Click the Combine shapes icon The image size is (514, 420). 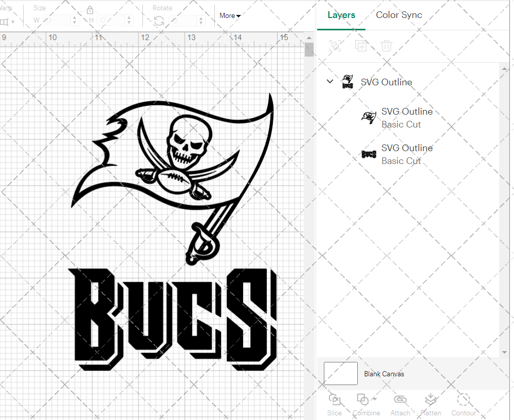363,400
